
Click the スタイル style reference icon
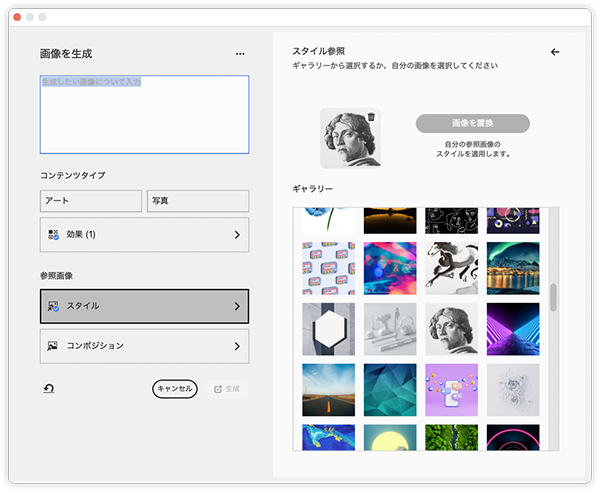pos(53,306)
